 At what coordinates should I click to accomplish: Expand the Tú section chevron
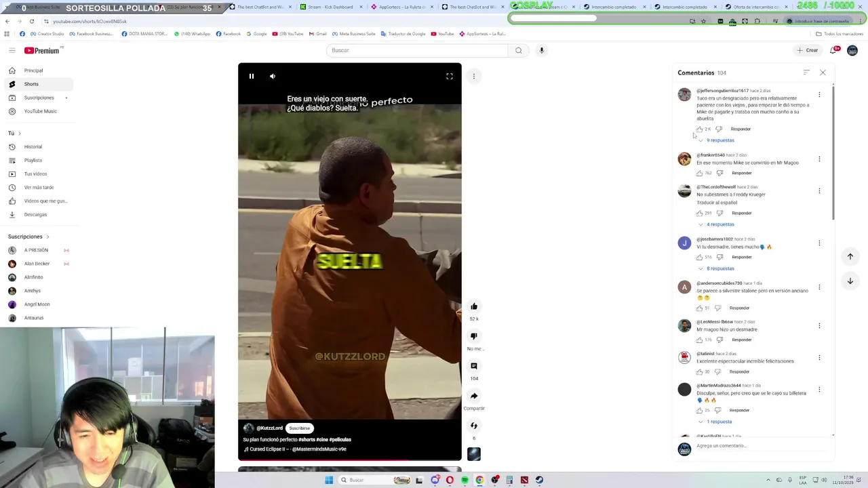point(20,134)
